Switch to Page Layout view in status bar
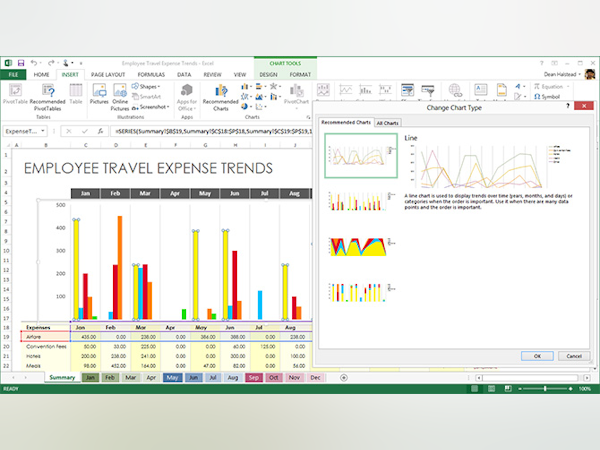Image resolution: width=600 pixels, height=450 pixels. (x=491, y=388)
